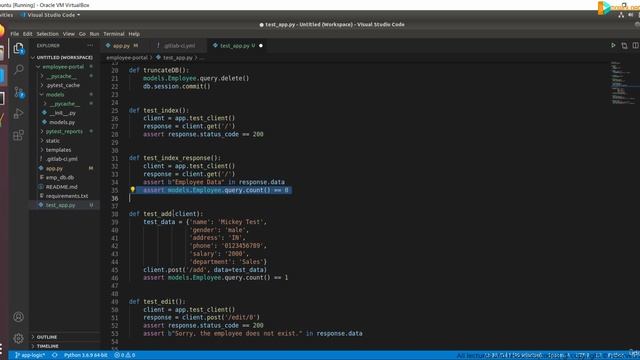Open the Selection menu

[x=47, y=34]
